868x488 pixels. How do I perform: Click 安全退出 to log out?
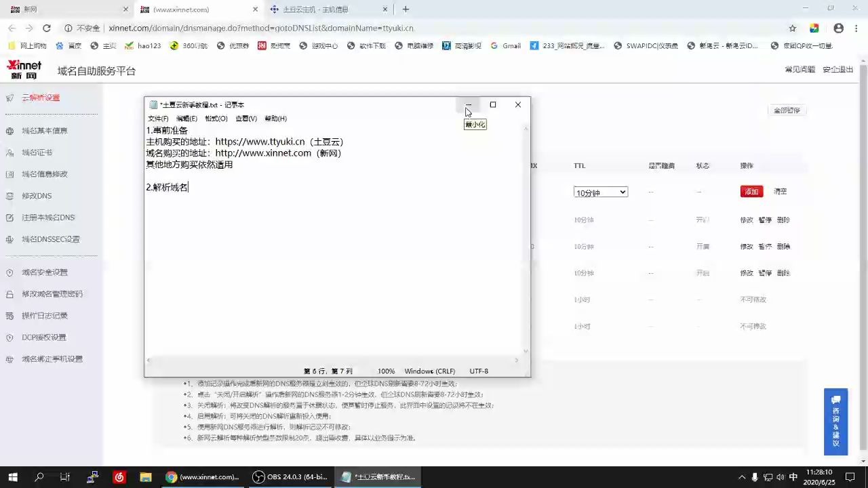(838, 70)
